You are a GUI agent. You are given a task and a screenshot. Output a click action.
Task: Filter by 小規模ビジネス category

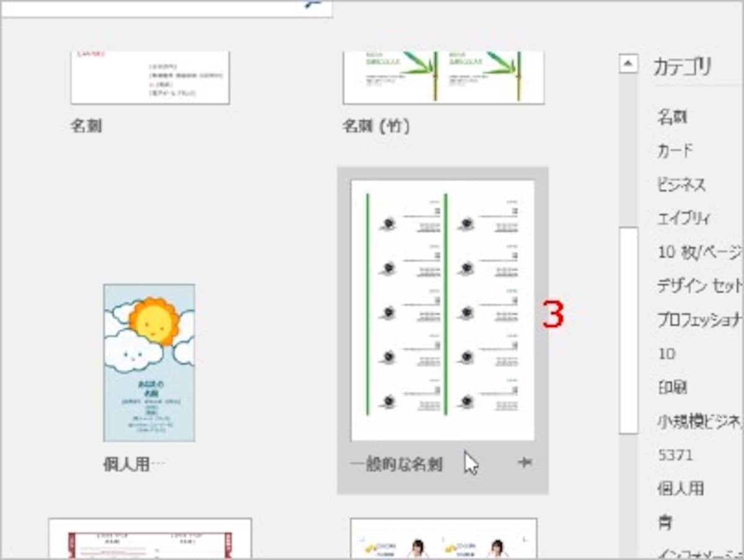pyautogui.click(x=700, y=422)
